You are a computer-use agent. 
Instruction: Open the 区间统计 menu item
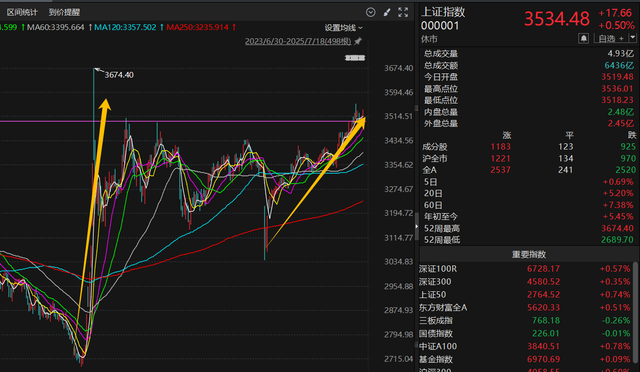click(22, 12)
